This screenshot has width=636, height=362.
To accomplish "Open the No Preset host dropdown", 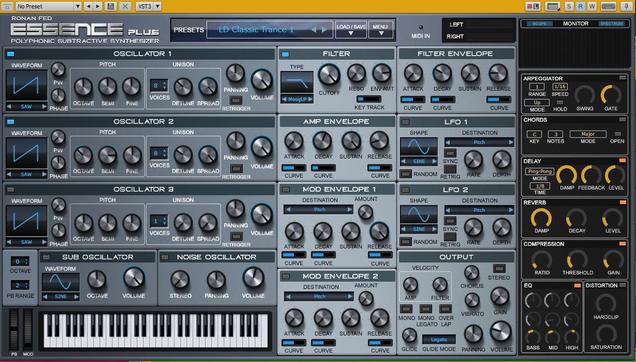I will 48,6.
